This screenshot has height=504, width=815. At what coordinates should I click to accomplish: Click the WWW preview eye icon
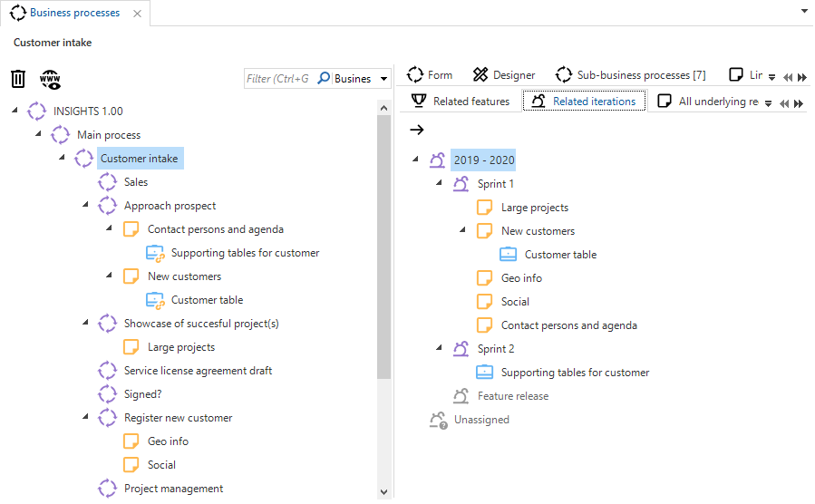(x=51, y=79)
